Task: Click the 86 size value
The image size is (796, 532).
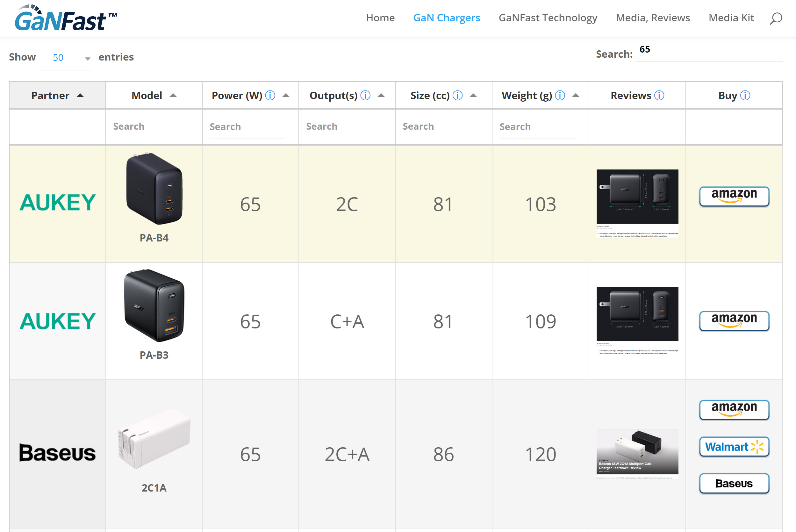Action: (x=443, y=454)
